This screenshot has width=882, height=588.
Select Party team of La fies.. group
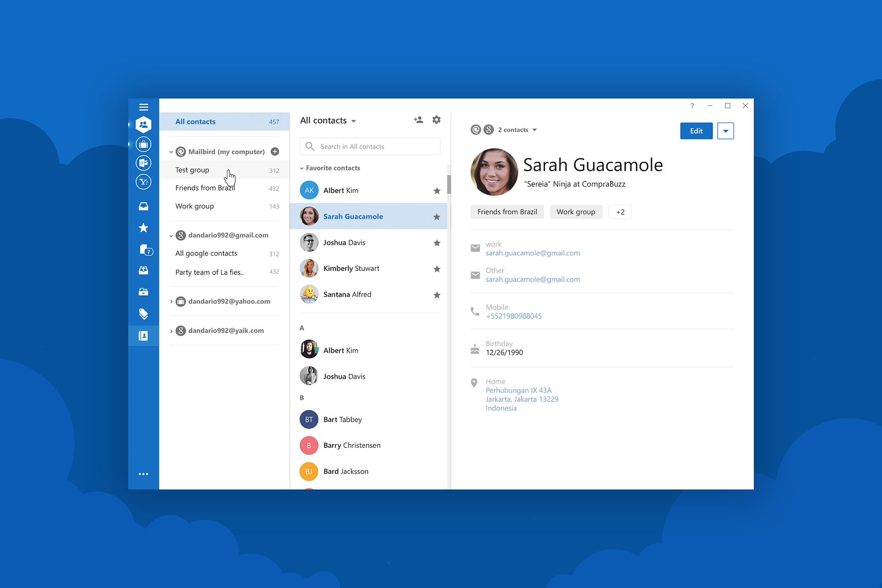pyautogui.click(x=225, y=272)
